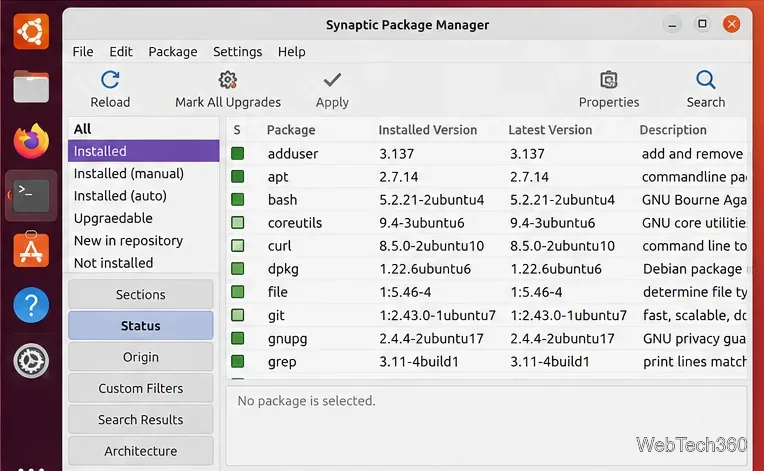Toggle status box for coreutils package
Screen dimensions: 764x471
coord(237,223)
